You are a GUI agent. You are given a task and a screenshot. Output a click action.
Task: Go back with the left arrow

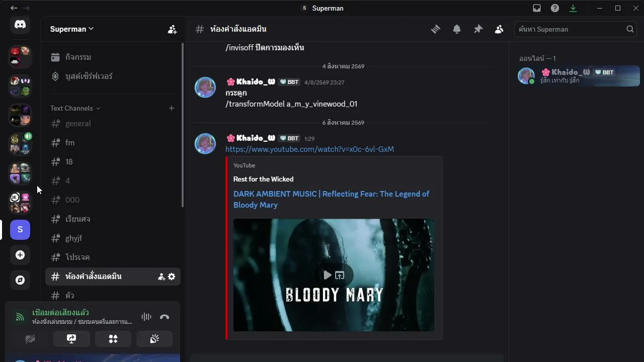point(14,8)
